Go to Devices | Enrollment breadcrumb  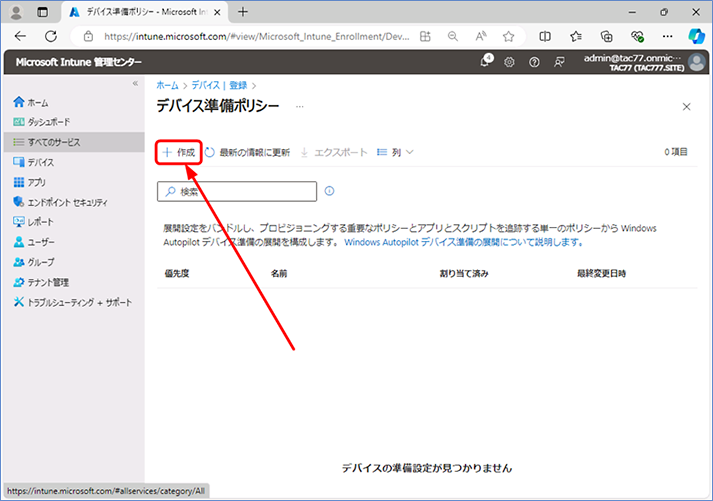tap(219, 85)
